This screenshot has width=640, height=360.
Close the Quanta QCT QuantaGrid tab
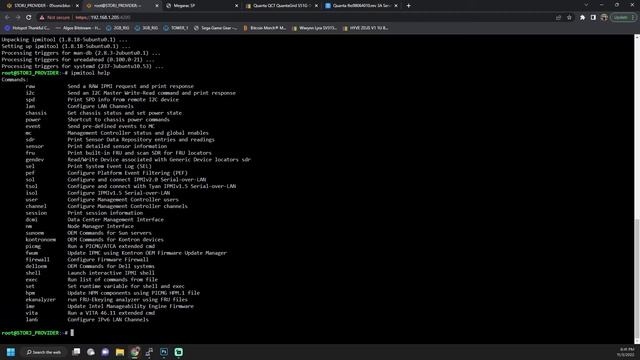tap(316, 6)
